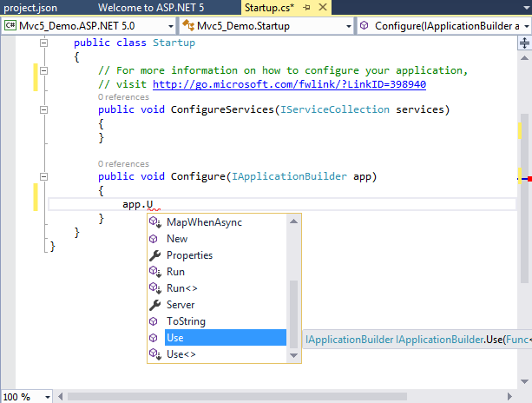Click the C# project icon in the navigation bar
The height and width of the screenshot is (403, 532).
[10, 25]
